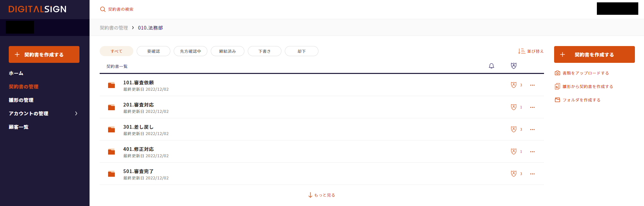The width and height of the screenshot is (644, 206).
Task: Click the search magnifier icon
Action: (x=103, y=9)
